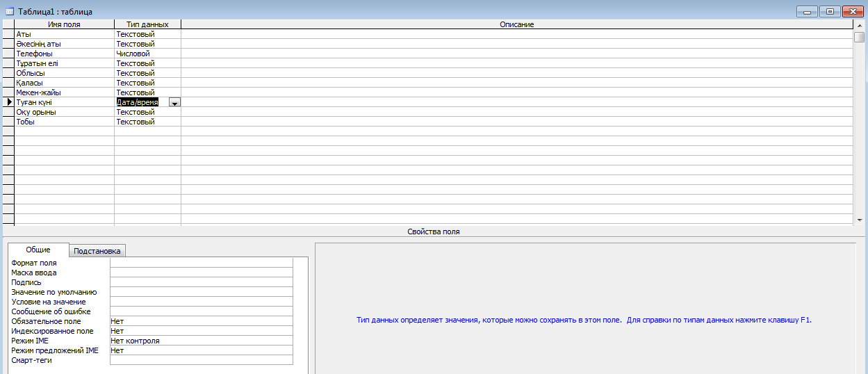This screenshot has height=374, width=868.
Task: Minimize the Таблица1 table window
Action: click(x=808, y=12)
